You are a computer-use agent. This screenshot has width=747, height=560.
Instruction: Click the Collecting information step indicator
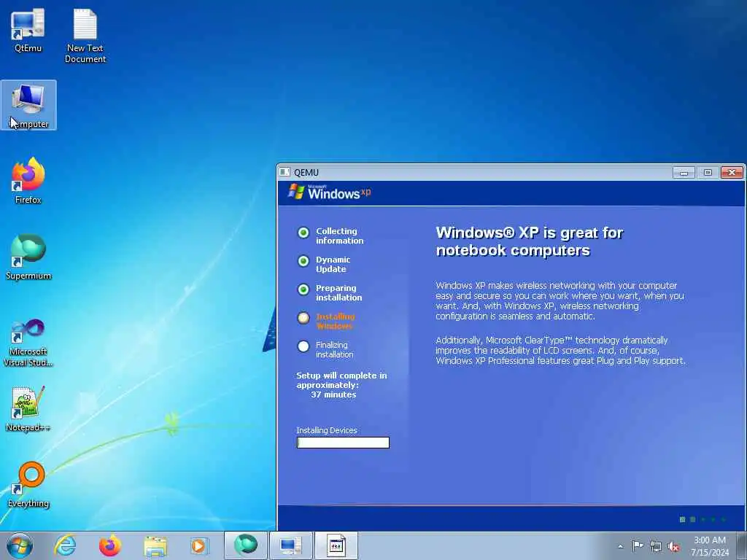pos(303,233)
